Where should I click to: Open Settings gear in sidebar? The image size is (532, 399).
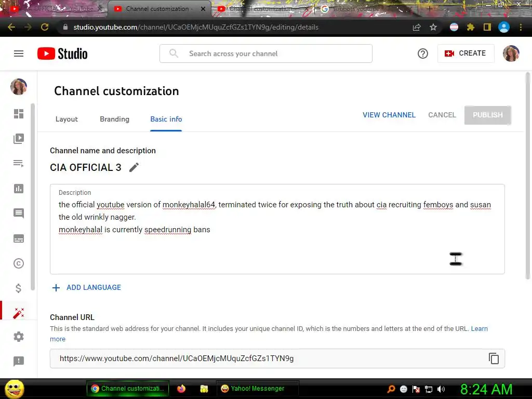pyautogui.click(x=19, y=337)
